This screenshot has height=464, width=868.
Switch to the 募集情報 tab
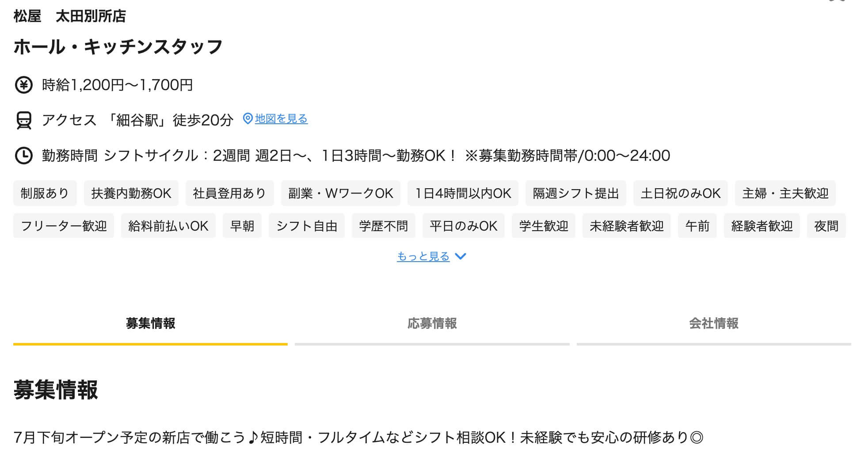(150, 323)
